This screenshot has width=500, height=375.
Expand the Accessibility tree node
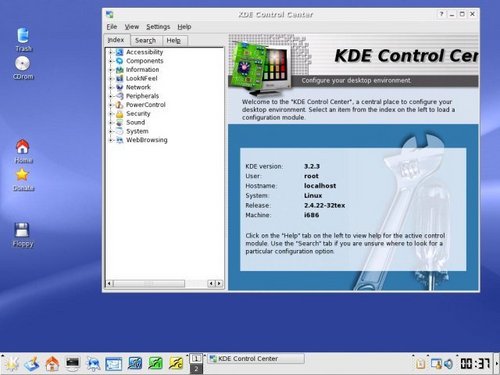[110, 52]
